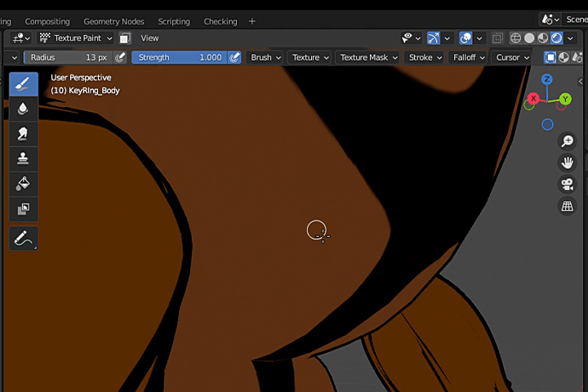Screen dimensions: 588x392
Task: Click the green Y axis gizmo
Action: [x=565, y=99]
